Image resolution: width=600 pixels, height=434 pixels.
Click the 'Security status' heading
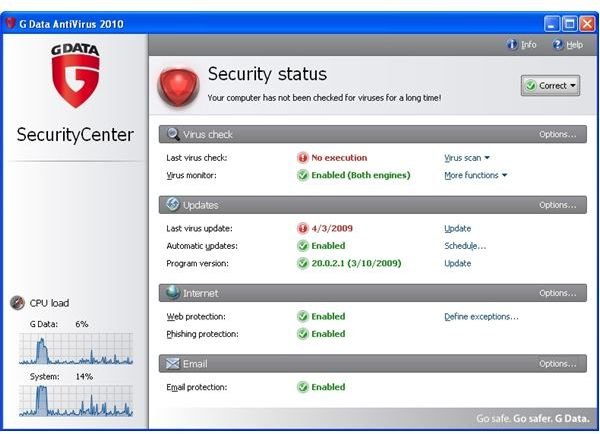click(267, 74)
